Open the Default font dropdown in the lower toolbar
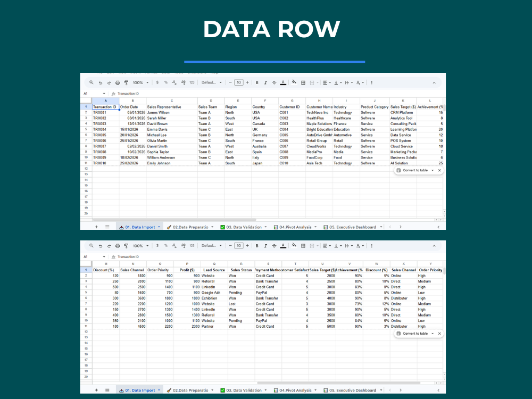Screen dimensions: 532x399 [211, 246]
